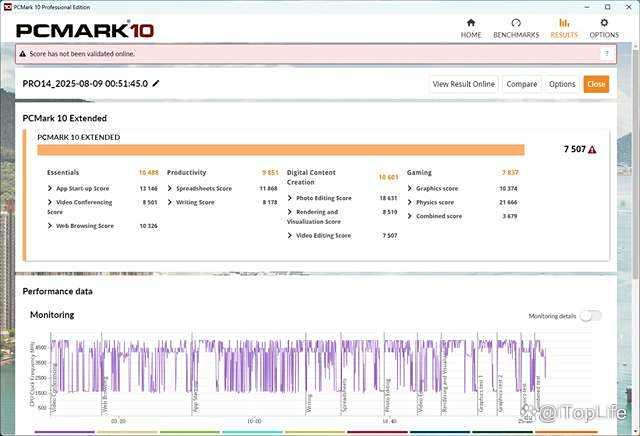Expand Photo Editing Score
This screenshot has width=640, height=436.
point(290,198)
